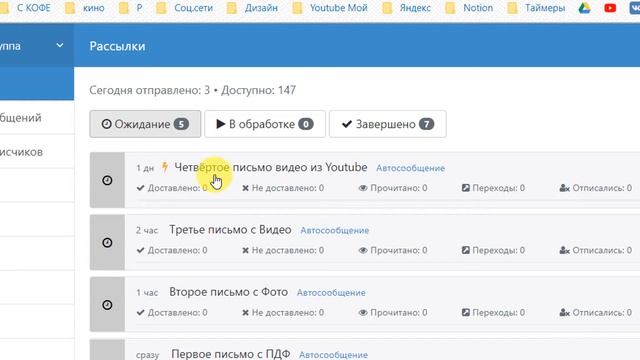This screenshot has width=640, height=360.
Task: Open the Notion bookmarks folder
Action: coord(469,8)
